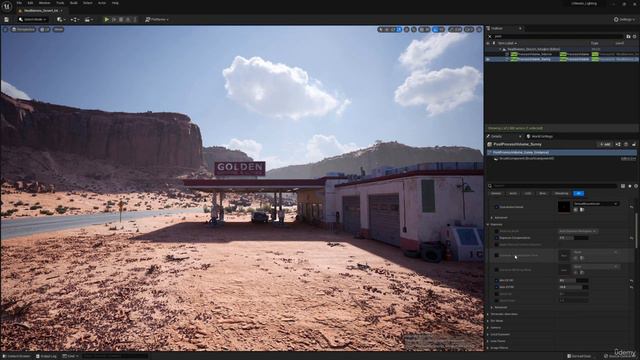Open the File menu

(x=19, y=3)
